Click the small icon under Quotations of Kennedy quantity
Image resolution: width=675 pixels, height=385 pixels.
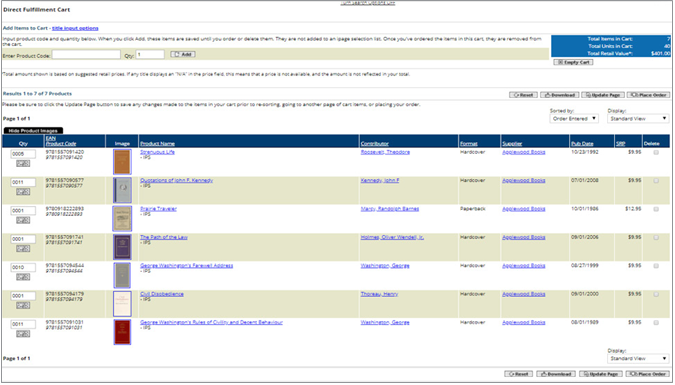click(23, 192)
